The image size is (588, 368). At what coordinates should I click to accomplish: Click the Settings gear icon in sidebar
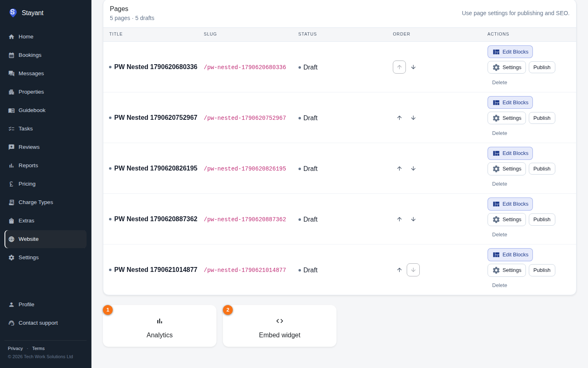(x=11, y=258)
